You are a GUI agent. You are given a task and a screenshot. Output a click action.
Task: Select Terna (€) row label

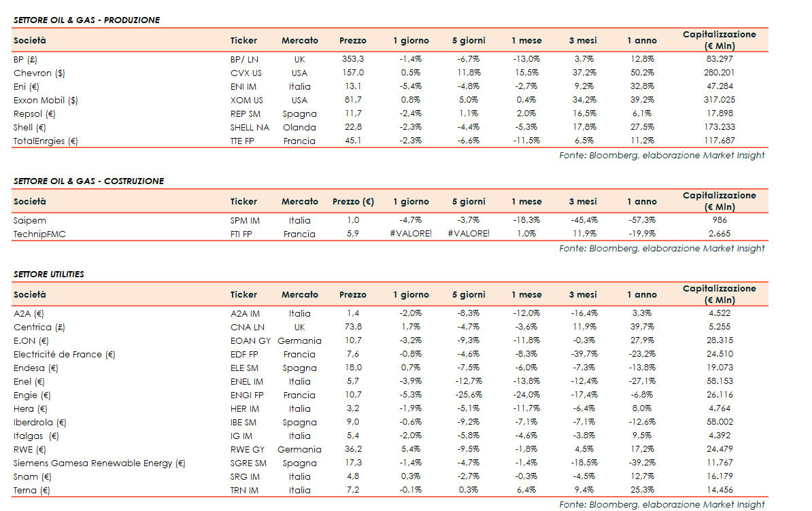click(x=31, y=490)
